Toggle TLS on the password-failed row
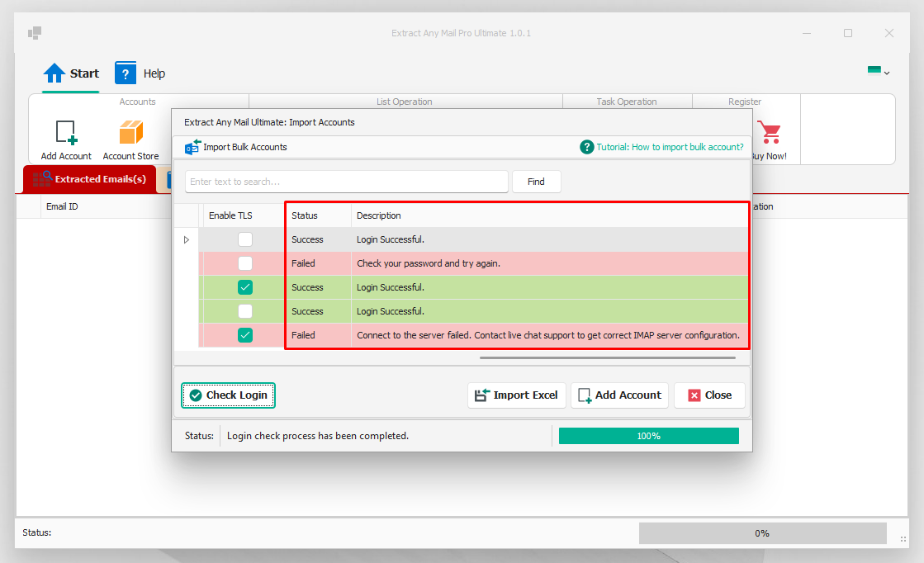Image resolution: width=924 pixels, height=563 pixels. coord(245,263)
